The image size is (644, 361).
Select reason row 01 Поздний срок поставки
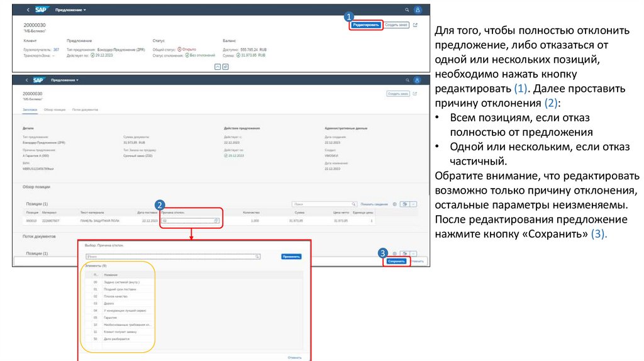click(194, 289)
